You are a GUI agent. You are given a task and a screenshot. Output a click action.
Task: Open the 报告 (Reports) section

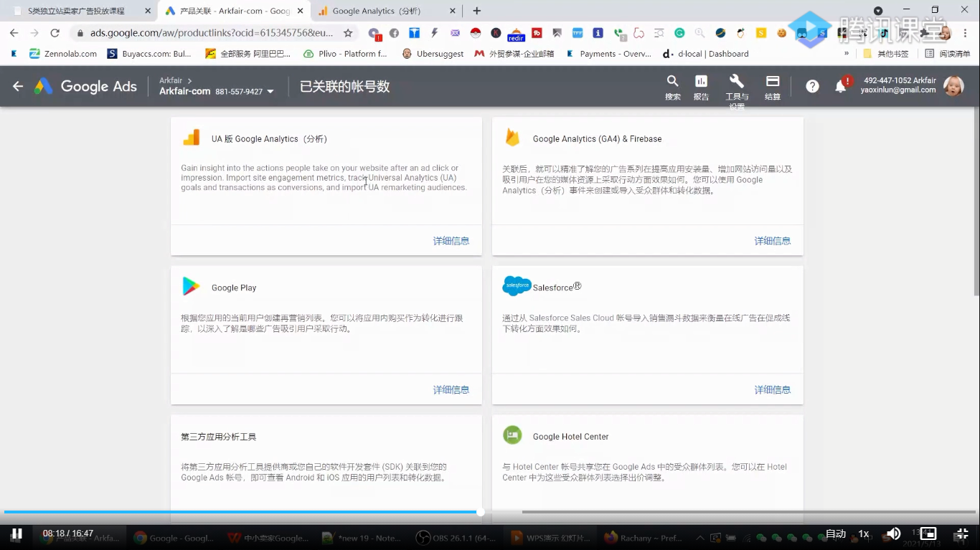(700, 86)
